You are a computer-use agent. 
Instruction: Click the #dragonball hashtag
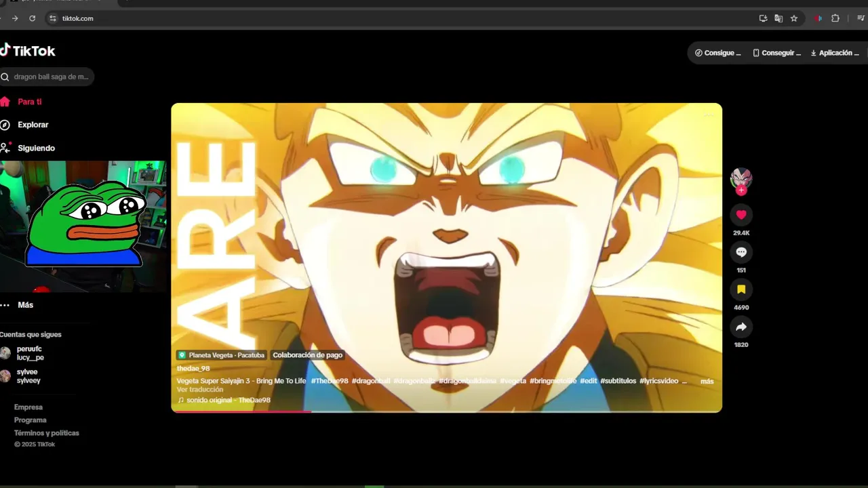pos(371,381)
